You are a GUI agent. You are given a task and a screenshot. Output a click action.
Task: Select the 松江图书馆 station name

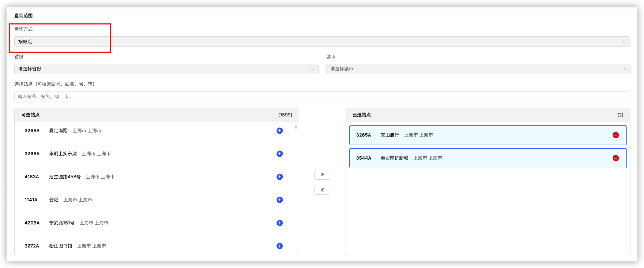point(61,246)
